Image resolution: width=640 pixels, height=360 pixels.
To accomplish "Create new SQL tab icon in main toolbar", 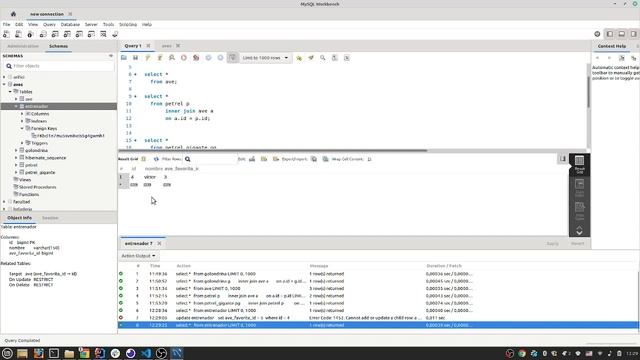I will 7,34.
